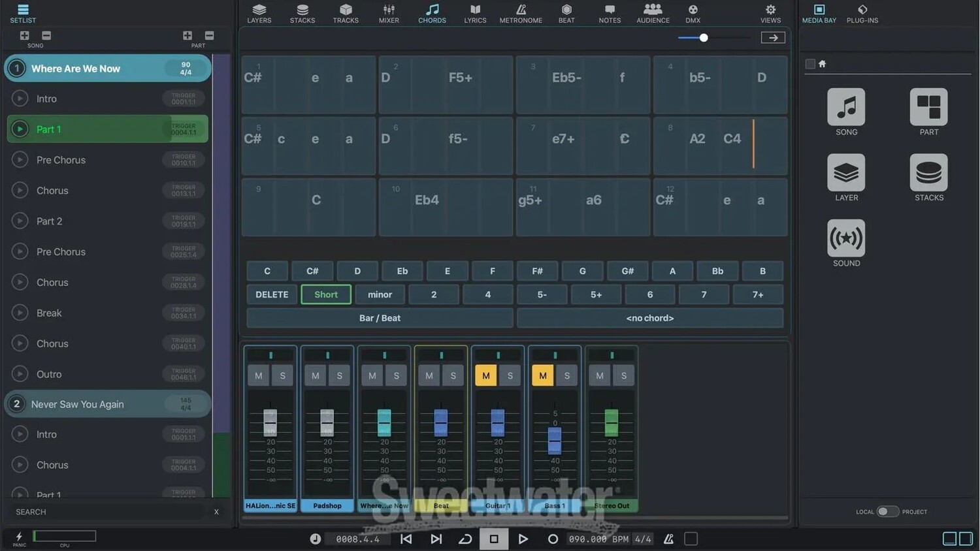Click the DELETE chord button

coord(272,294)
